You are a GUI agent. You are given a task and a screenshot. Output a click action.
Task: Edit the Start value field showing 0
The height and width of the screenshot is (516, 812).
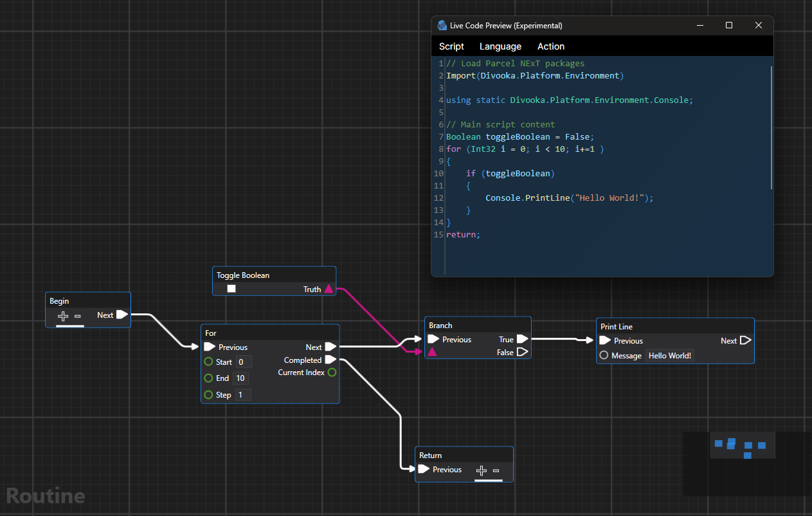(243, 362)
